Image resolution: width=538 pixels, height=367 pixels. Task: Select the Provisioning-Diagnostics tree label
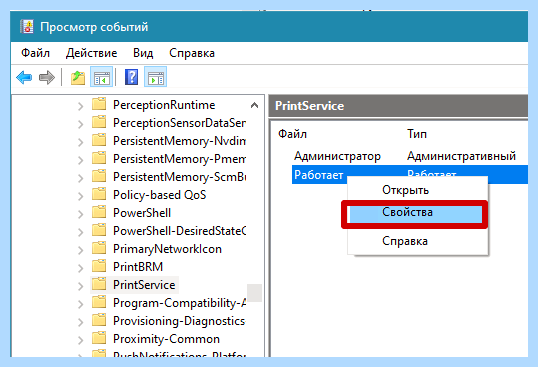(x=179, y=321)
